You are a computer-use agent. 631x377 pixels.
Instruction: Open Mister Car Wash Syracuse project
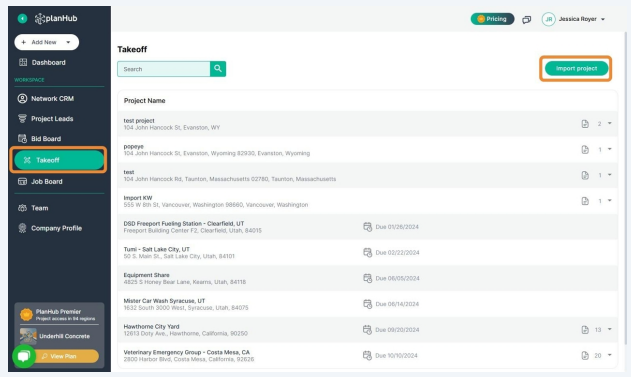point(367,304)
